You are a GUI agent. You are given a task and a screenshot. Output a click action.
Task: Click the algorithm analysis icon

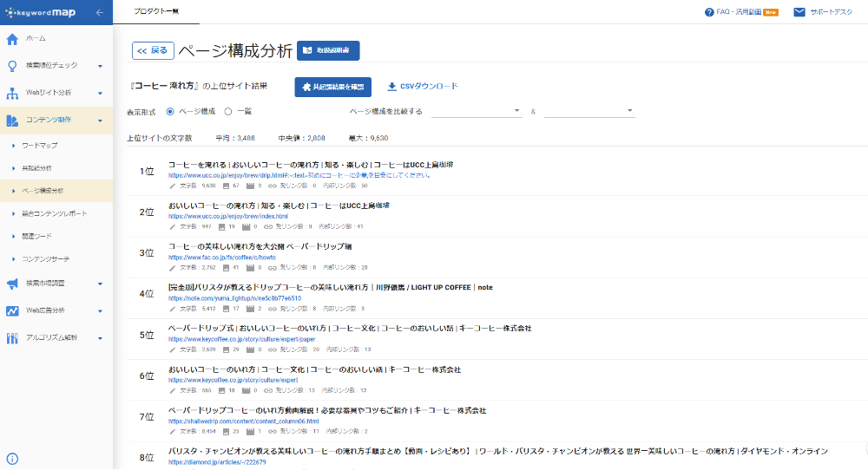(12, 338)
